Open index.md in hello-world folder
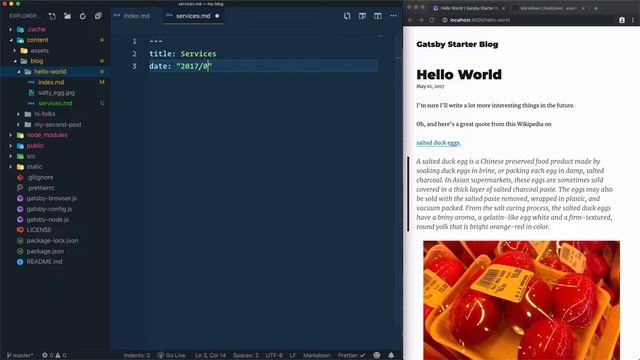Image resolution: width=640 pixels, height=360 pixels. tap(51, 82)
